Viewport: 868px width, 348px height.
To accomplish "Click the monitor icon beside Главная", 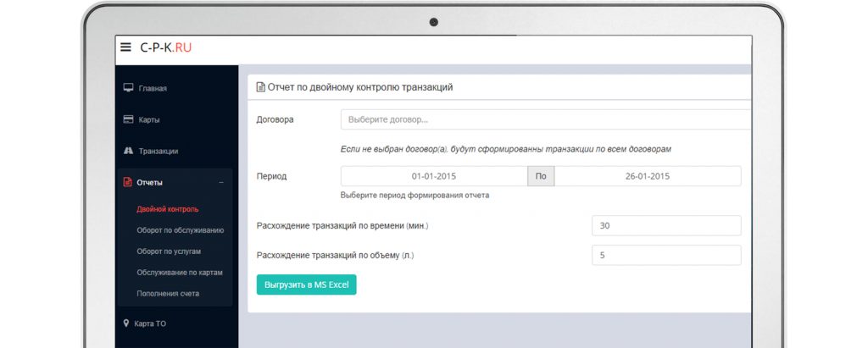I will pos(128,88).
